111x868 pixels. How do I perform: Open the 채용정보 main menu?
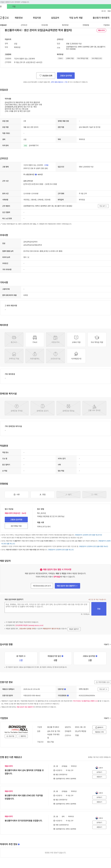pyautogui.click(x=18, y=18)
